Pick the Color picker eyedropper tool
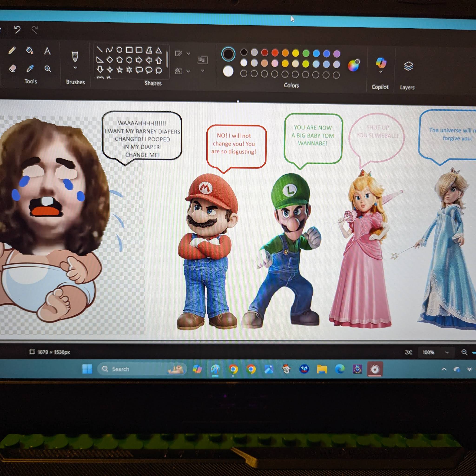This screenshot has width=476, height=476. pyautogui.click(x=30, y=69)
